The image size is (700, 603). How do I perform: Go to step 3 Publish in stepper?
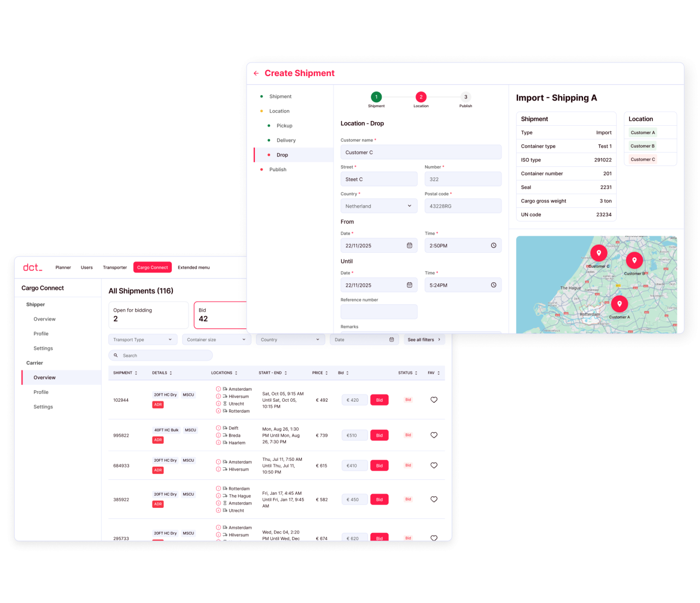465,97
